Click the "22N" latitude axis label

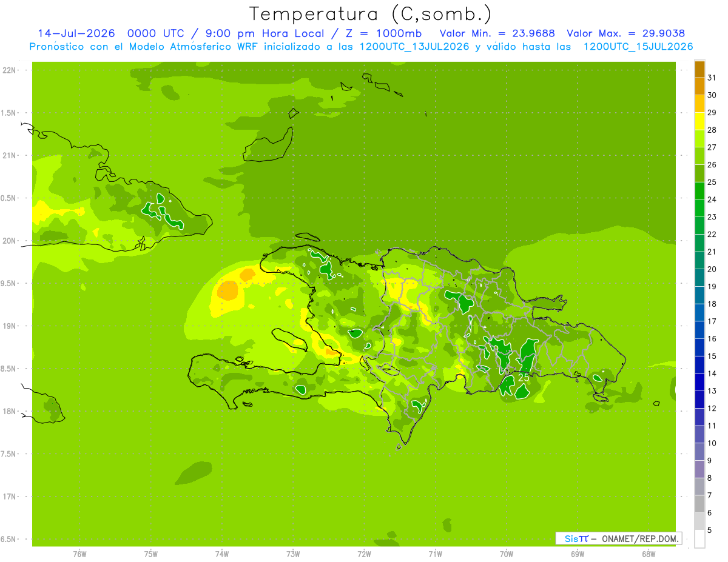pos(9,70)
